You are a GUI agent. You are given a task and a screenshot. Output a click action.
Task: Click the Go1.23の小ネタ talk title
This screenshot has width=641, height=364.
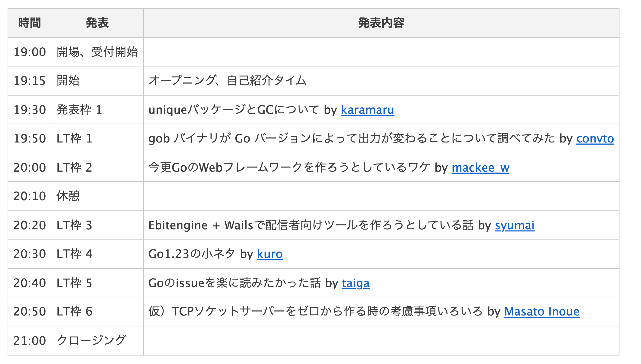[191, 254]
